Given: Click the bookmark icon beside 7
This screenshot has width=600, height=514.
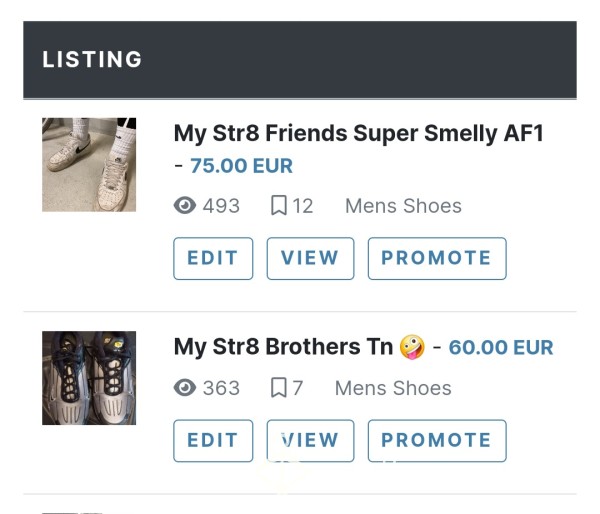Looking at the screenshot, I should click(x=279, y=388).
